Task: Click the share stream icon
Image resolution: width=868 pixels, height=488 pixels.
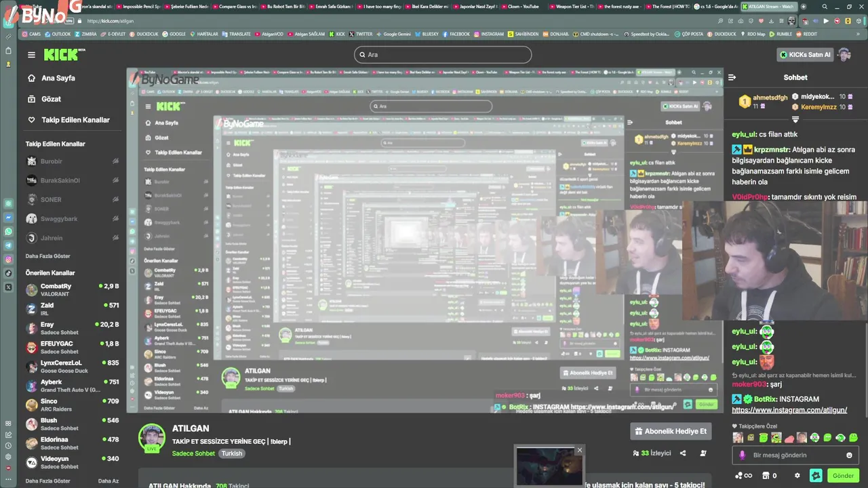Action: [683, 453]
